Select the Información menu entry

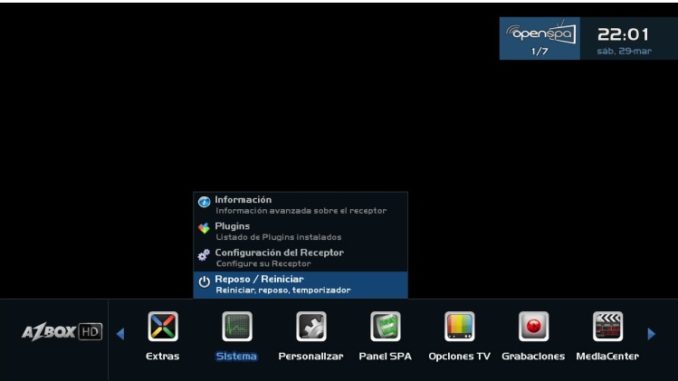301,205
